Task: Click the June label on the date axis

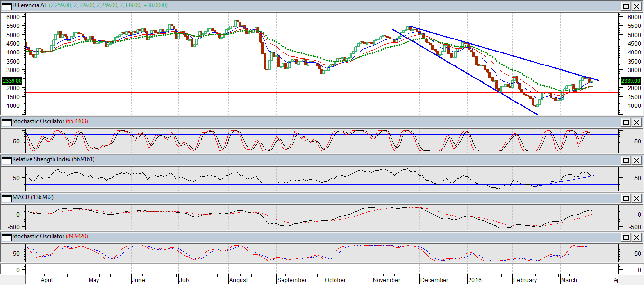Action: [138, 280]
